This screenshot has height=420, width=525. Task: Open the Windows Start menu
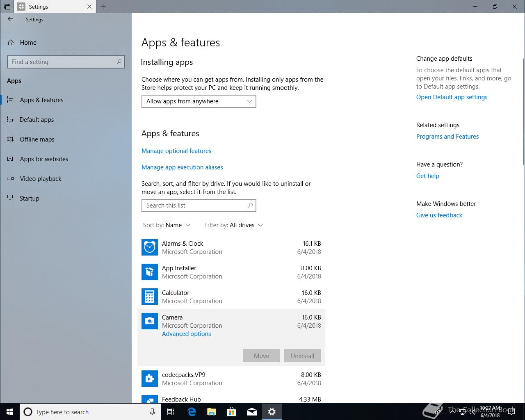[10, 412]
